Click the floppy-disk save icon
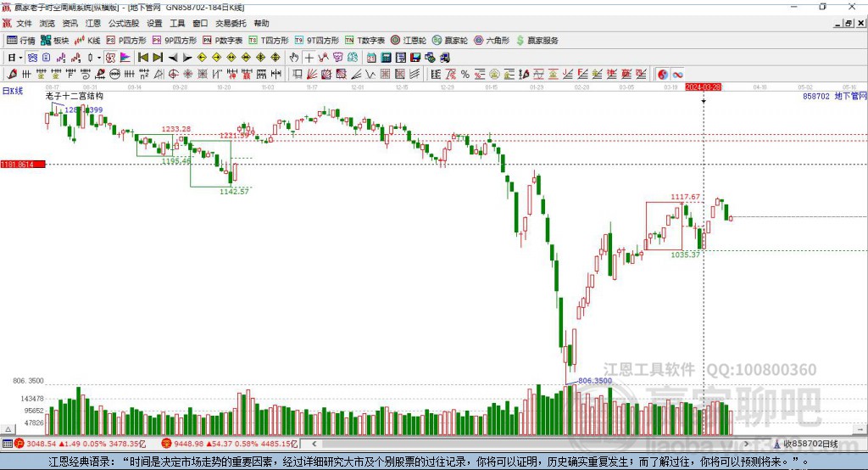This screenshot has height=470, width=868. click(415, 58)
